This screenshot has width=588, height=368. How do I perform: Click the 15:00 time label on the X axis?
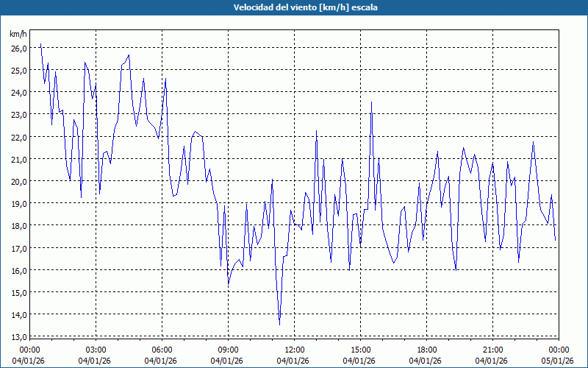[x=360, y=350]
